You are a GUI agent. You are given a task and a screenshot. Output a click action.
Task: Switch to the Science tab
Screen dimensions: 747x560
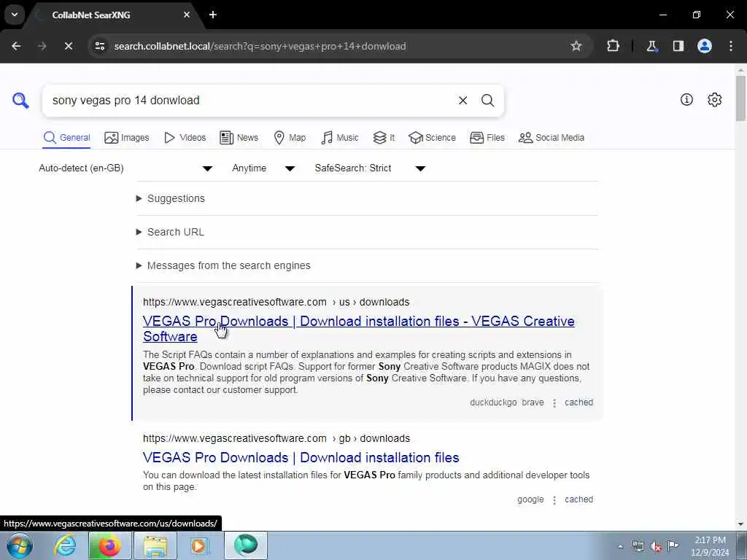432,138
